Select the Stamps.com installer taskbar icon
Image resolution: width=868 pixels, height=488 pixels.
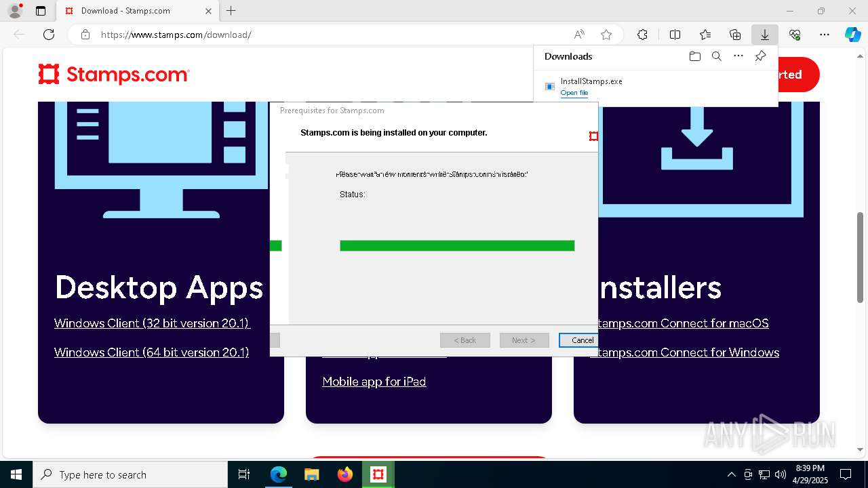[378, 474]
